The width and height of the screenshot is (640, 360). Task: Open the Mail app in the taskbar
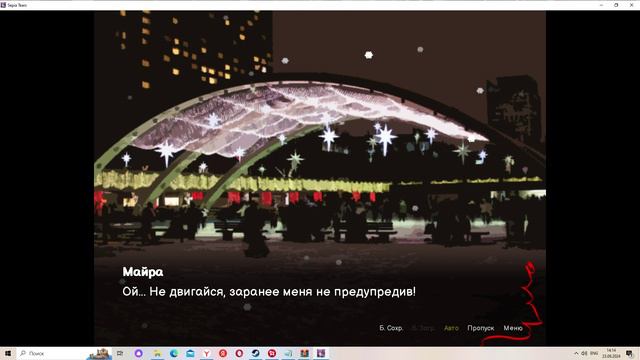(190, 353)
